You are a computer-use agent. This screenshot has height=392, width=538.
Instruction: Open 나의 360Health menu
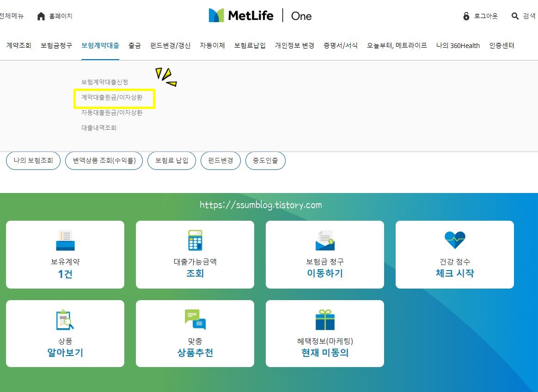(458, 46)
